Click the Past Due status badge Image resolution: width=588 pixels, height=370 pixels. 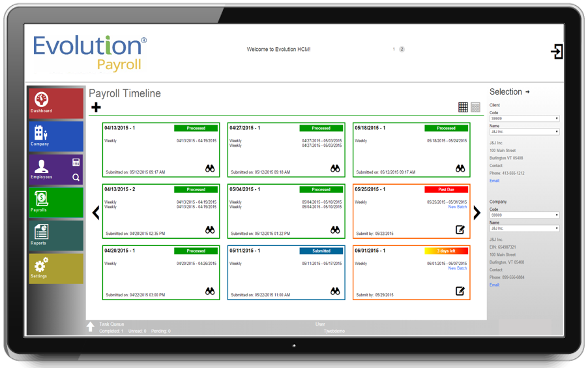pos(447,189)
